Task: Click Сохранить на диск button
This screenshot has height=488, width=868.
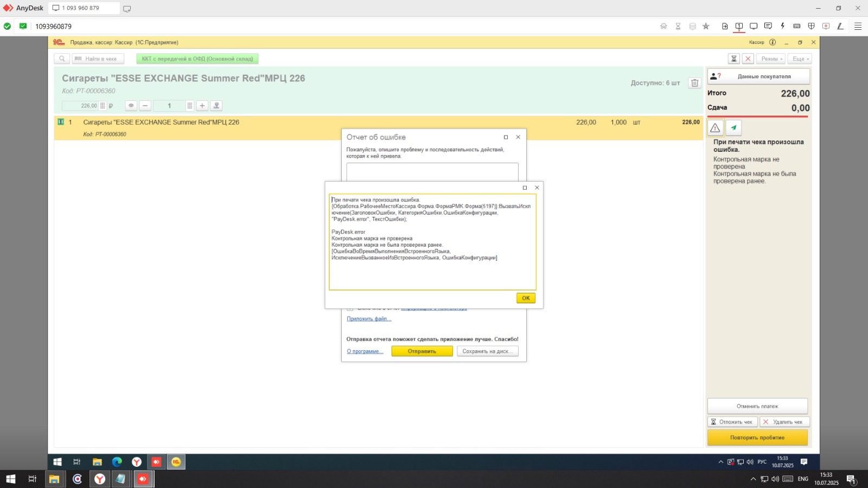Action: tap(487, 351)
